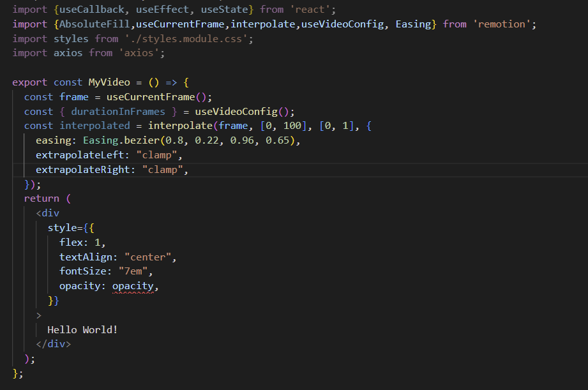Click './styles.module.css' import path
The image size is (588, 390).
pyautogui.click(x=186, y=39)
